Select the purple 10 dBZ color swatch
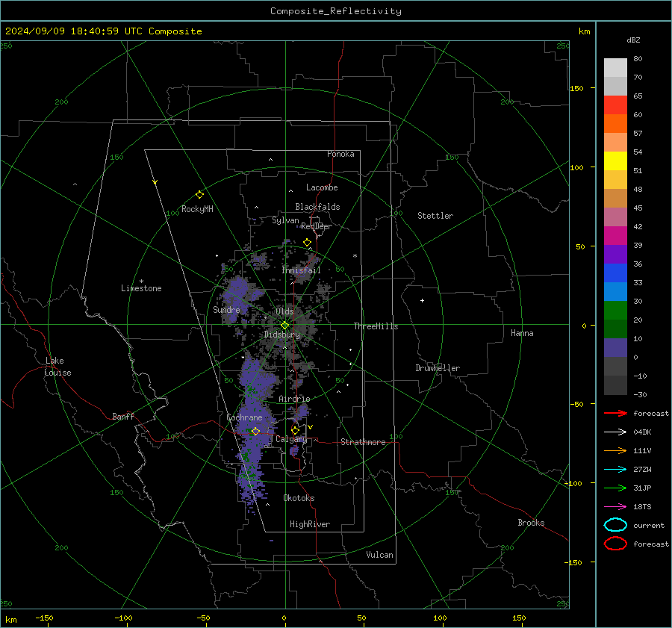This screenshot has width=672, height=628. [615, 347]
